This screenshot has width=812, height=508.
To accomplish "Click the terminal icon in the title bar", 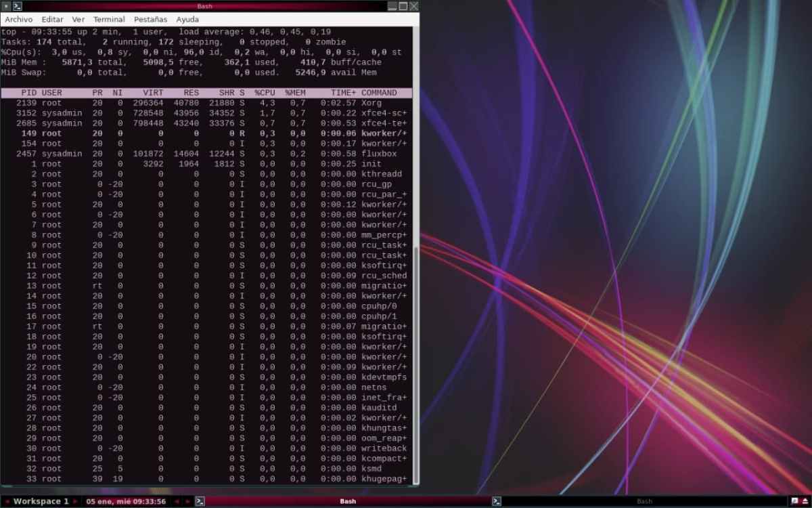I will (x=18, y=6).
